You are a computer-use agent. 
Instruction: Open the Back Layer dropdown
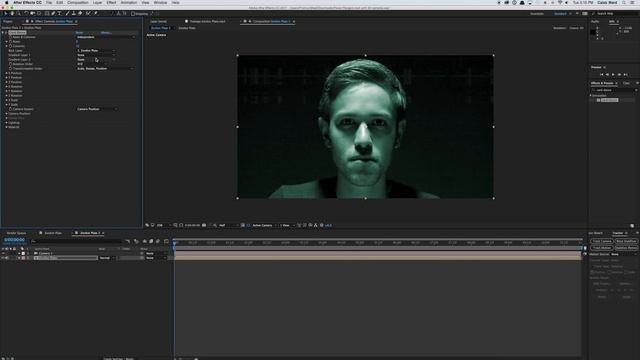[96, 51]
